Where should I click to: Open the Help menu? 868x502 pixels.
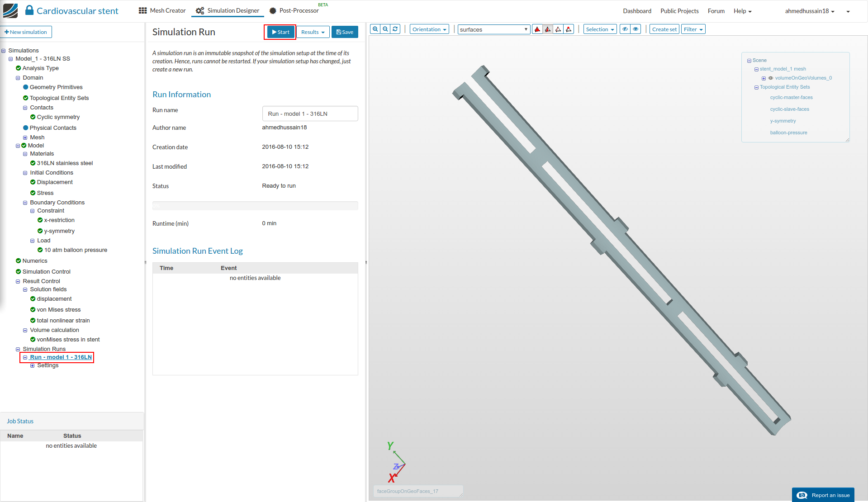742,11
